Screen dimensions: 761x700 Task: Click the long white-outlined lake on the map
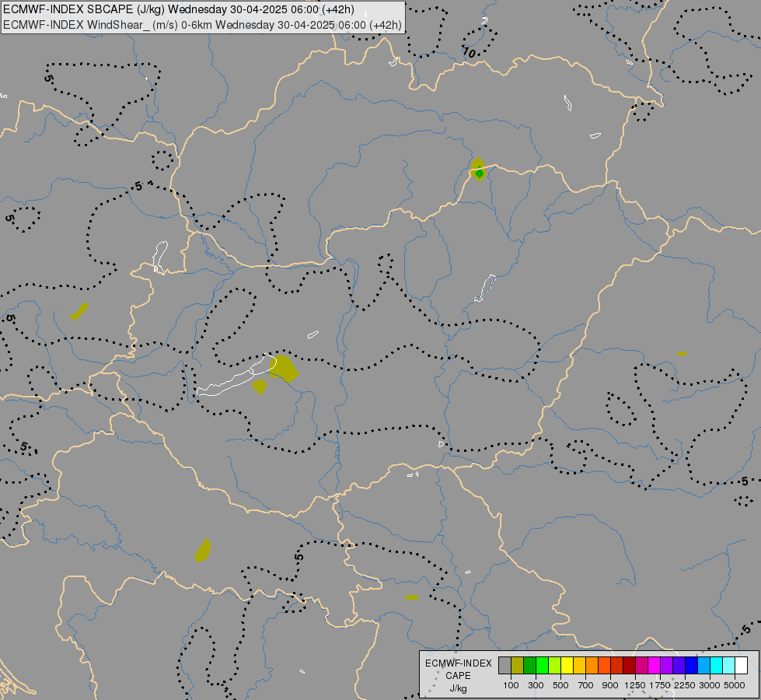pos(236,376)
